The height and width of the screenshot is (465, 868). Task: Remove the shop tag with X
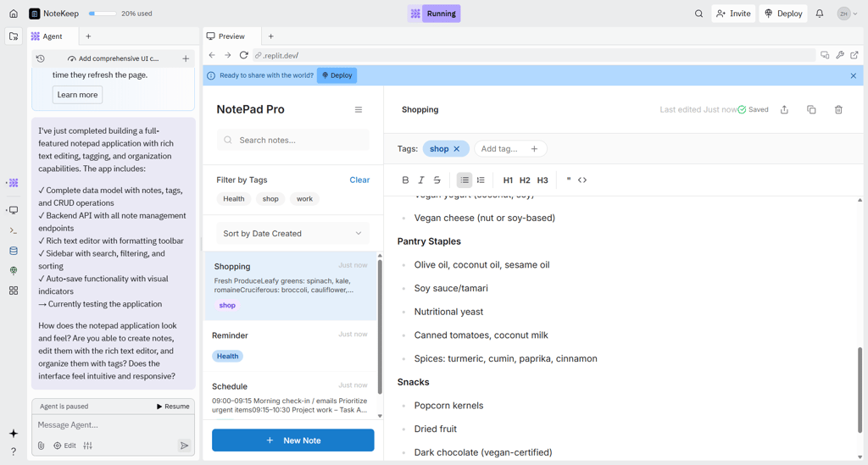(x=457, y=149)
